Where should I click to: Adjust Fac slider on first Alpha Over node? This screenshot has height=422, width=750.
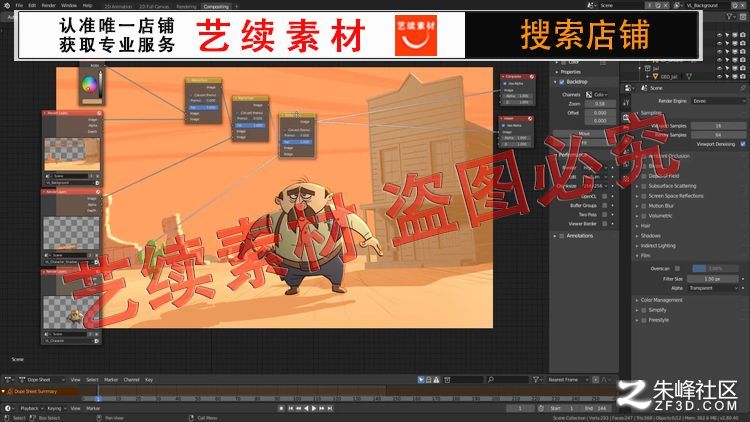pyautogui.click(x=203, y=108)
